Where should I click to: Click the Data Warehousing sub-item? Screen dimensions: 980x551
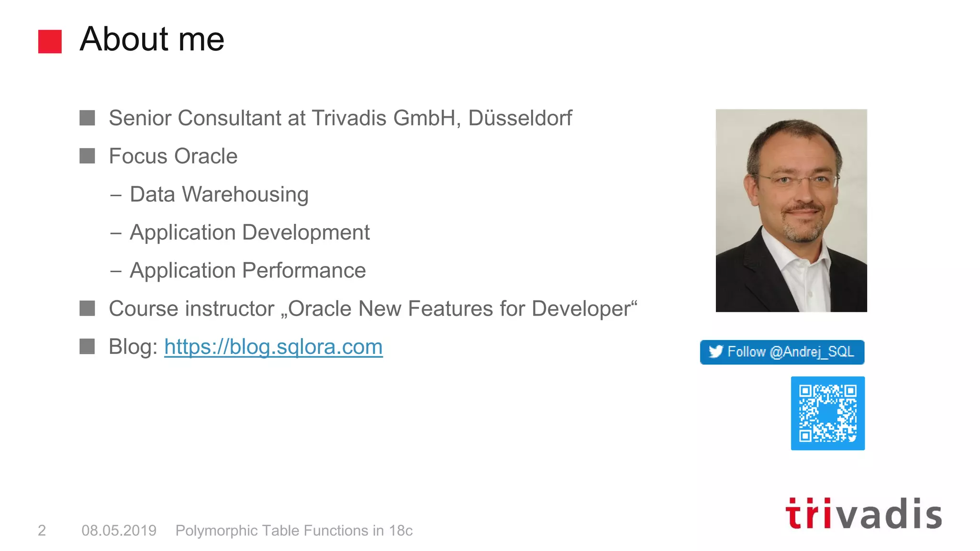coord(219,195)
